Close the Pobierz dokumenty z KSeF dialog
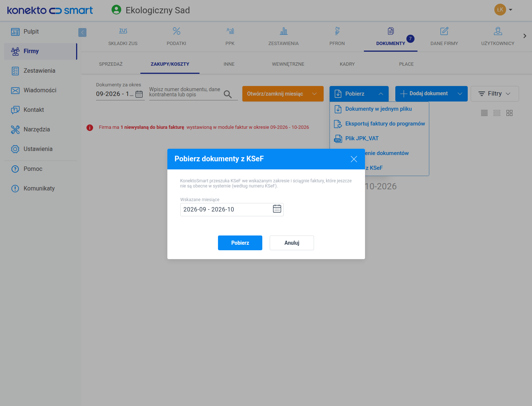 [354, 159]
